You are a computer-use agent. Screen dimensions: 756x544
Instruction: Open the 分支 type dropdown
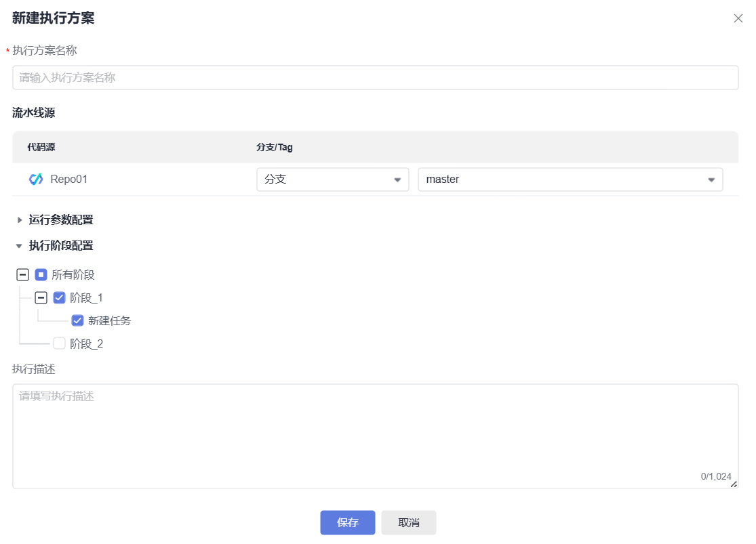(332, 180)
